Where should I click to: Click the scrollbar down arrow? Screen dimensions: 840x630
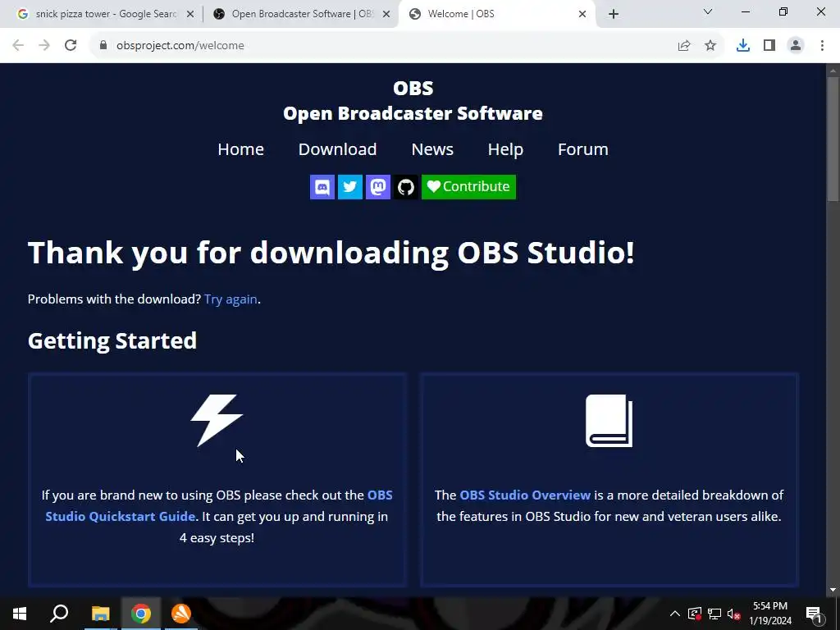click(x=833, y=591)
